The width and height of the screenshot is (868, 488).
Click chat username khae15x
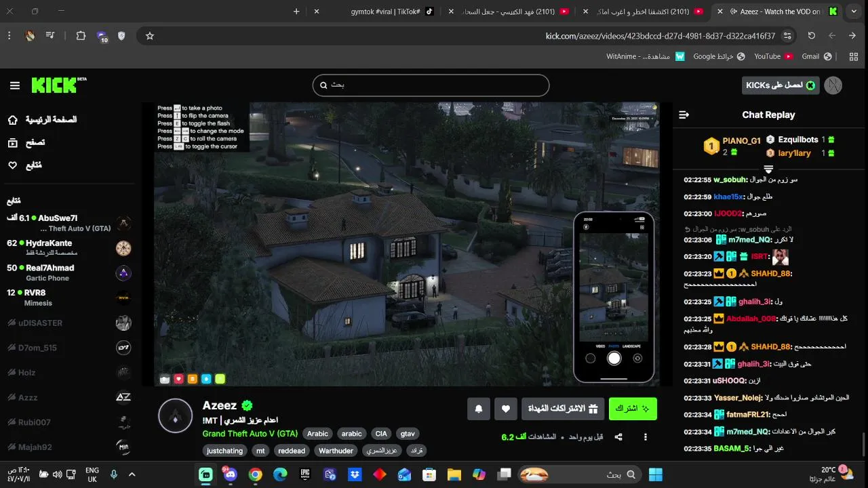[x=729, y=197]
